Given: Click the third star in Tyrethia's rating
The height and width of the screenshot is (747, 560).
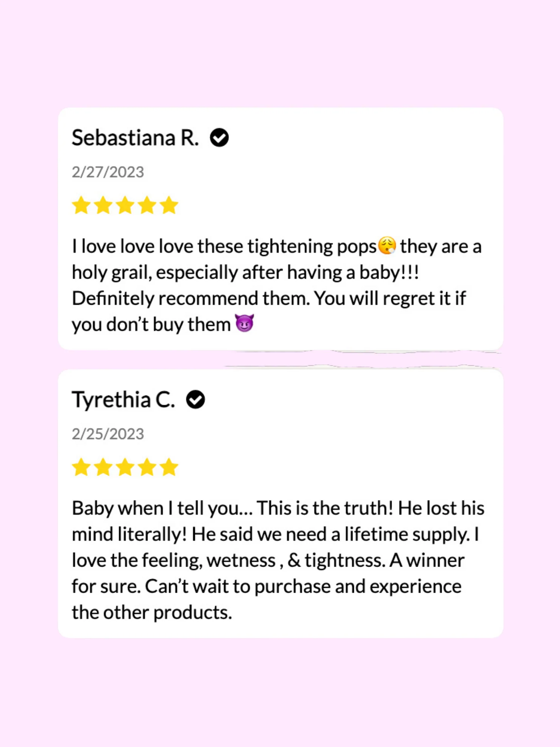Looking at the screenshot, I should (125, 467).
